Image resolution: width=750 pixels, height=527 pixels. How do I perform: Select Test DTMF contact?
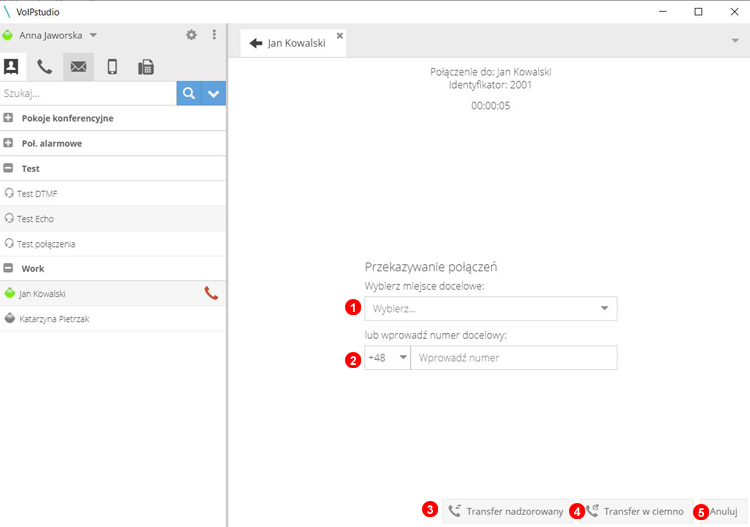point(113,193)
